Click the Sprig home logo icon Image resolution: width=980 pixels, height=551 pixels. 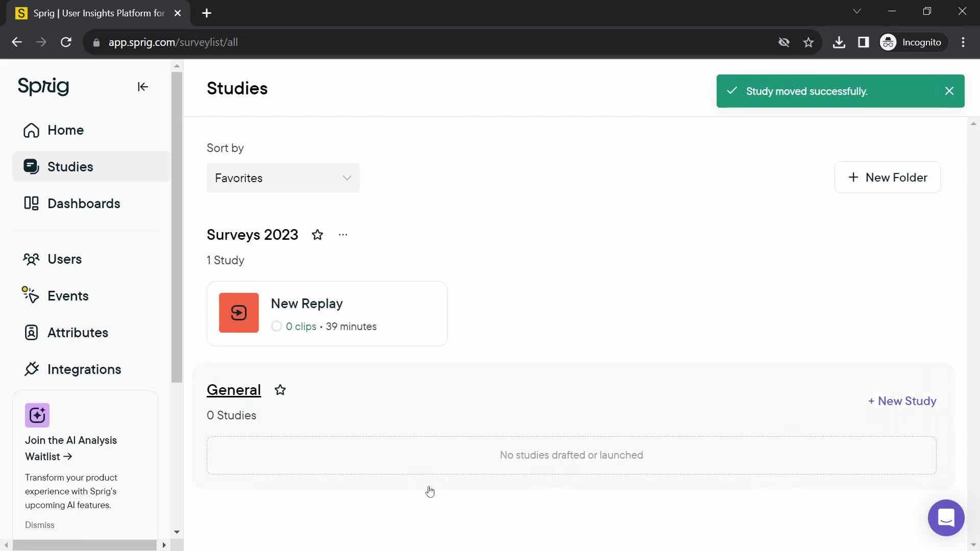(x=43, y=87)
